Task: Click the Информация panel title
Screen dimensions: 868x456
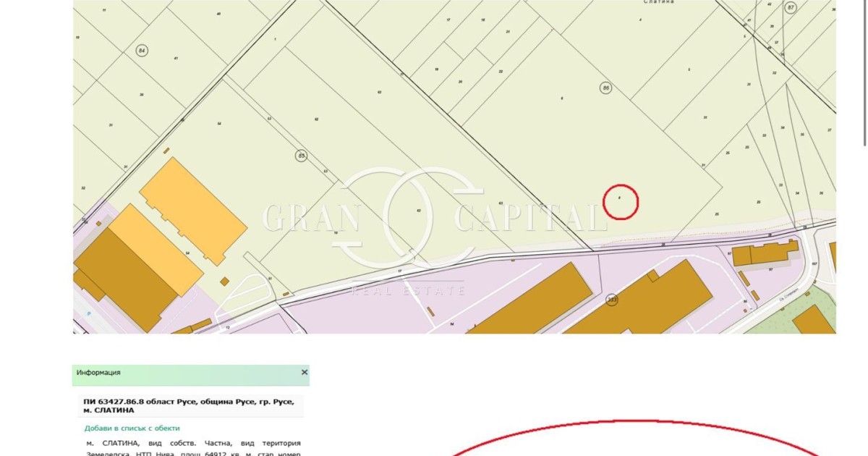Action: (98, 373)
